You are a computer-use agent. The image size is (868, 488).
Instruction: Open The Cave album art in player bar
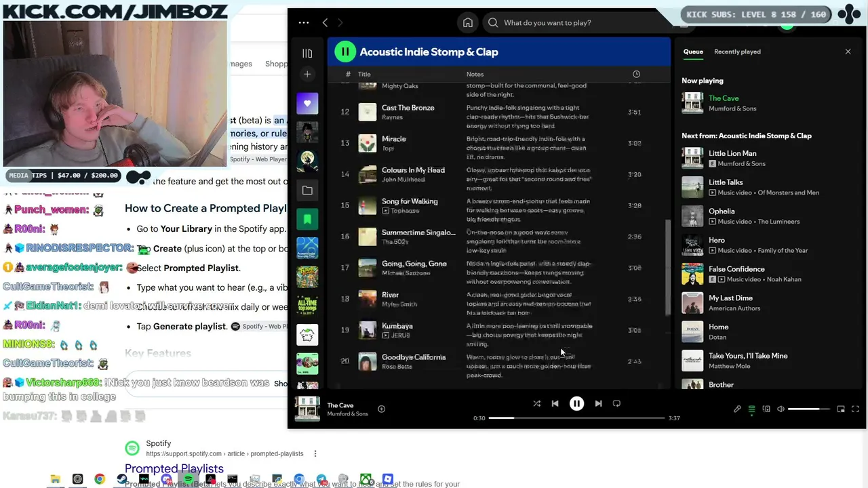point(307,409)
